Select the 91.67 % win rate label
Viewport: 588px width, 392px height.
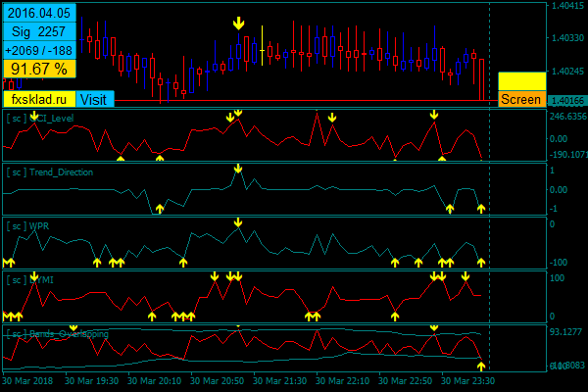tap(39, 69)
